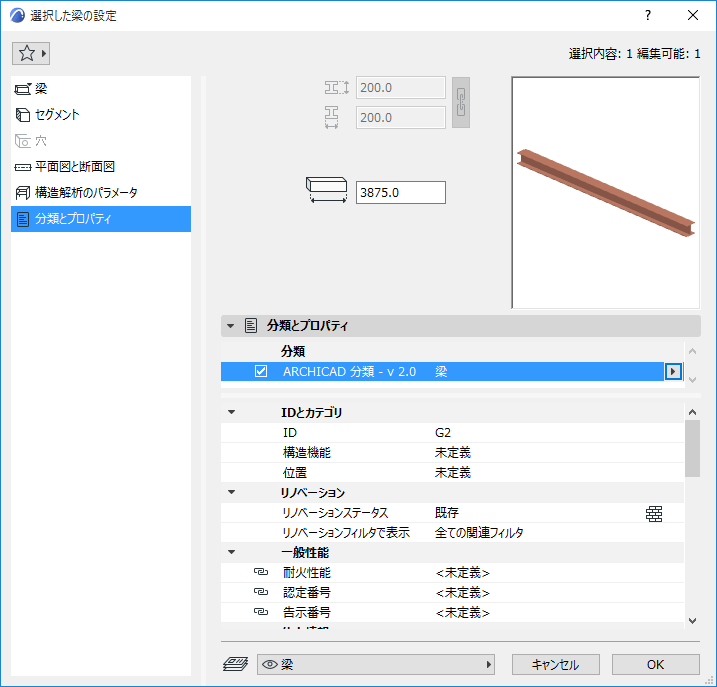Click the 耐火性能 value <未定義>
The height and width of the screenshot is (687, 717).
[462, 573]
